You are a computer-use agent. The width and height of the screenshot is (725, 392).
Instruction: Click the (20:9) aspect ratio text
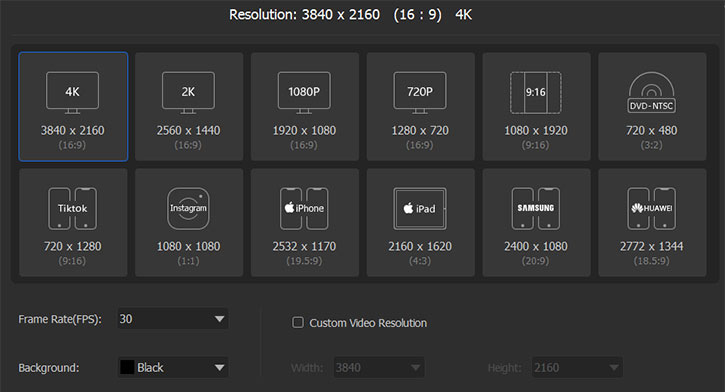(535, 261)
